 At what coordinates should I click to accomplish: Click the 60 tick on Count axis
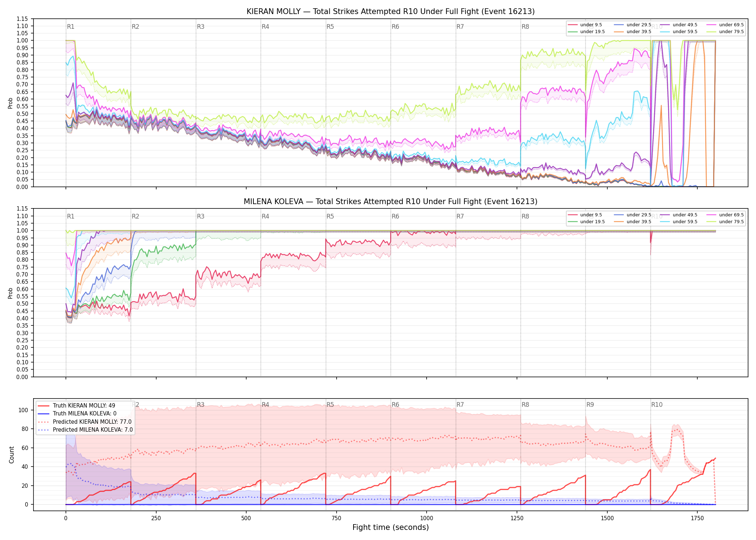(x=25, y=448)
